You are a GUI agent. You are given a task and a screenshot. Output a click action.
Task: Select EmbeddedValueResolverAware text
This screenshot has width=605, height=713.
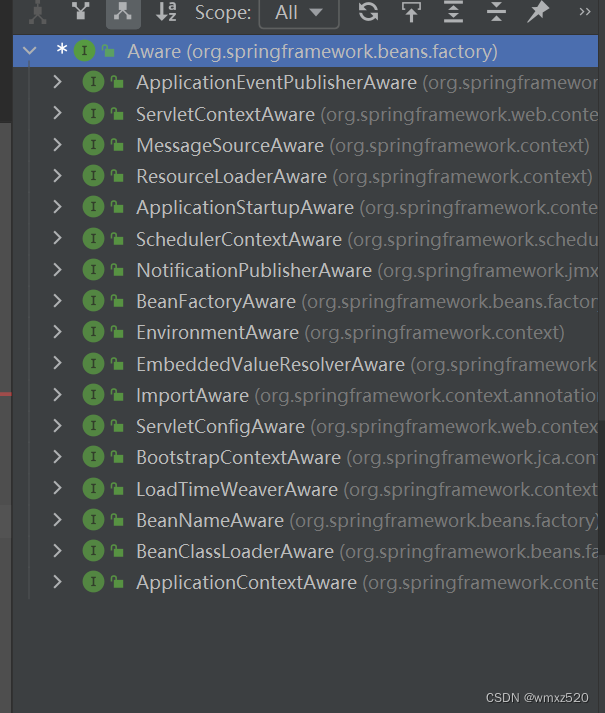pyautogui.click(x=271, y=364)
